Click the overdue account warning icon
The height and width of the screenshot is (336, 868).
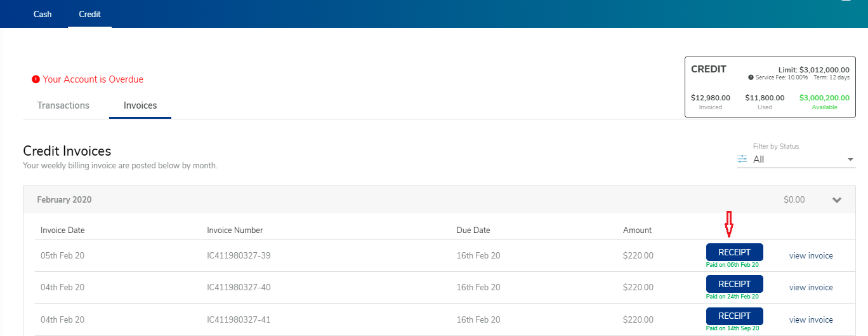click(36, 79)
